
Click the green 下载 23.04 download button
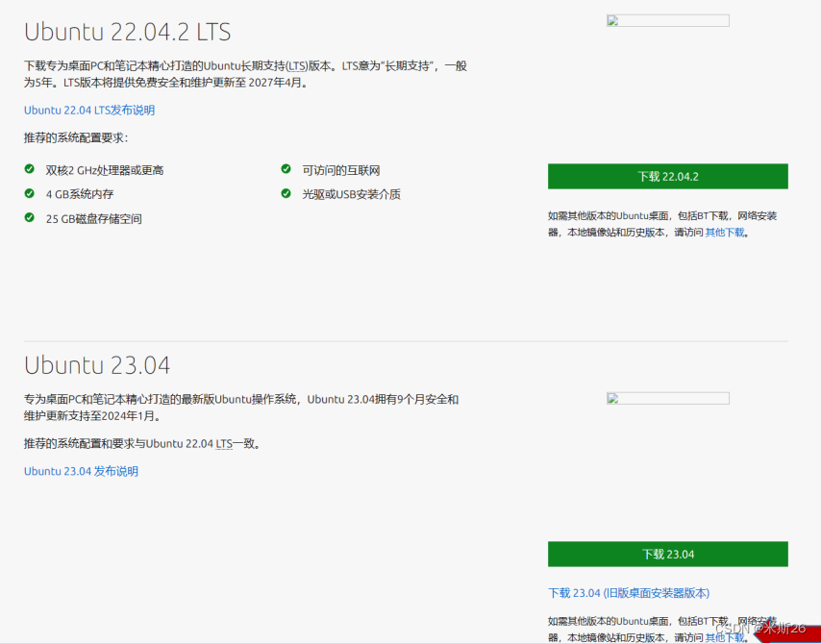pyautogui.click(x=667, y=554)
